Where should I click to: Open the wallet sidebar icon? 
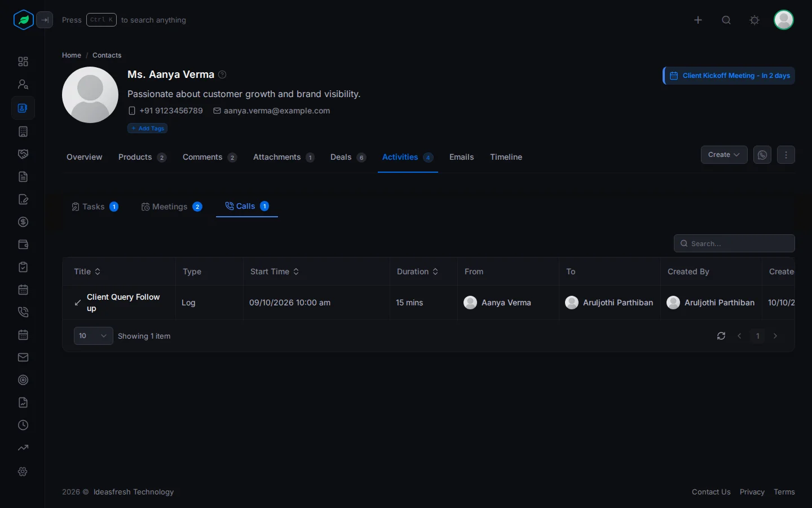coord(23,244)
